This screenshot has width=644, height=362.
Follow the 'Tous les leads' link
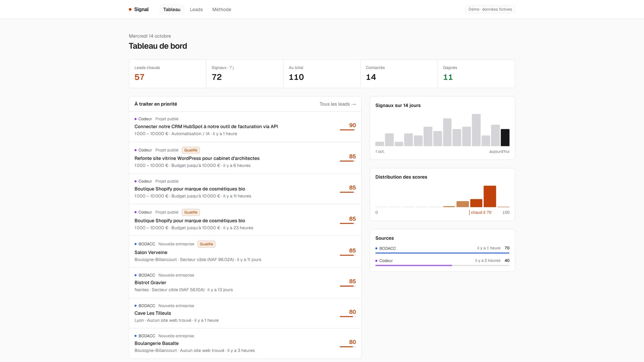[x=338, y=104]
